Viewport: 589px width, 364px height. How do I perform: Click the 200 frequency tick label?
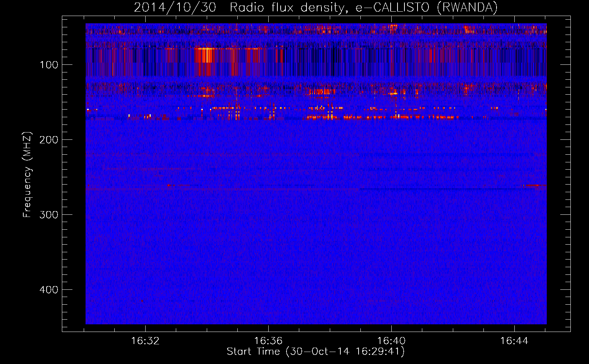click(x=49, y=140)
